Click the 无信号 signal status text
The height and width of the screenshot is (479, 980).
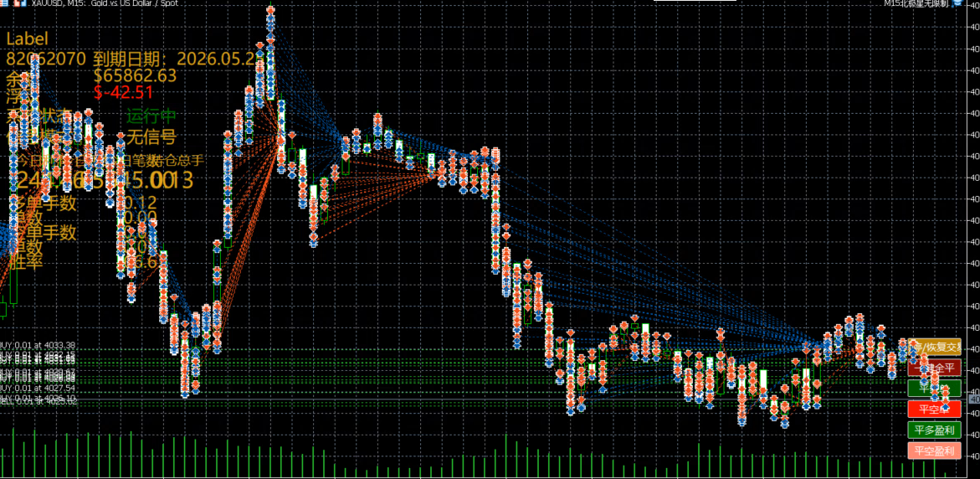click(x=151, y=136)
